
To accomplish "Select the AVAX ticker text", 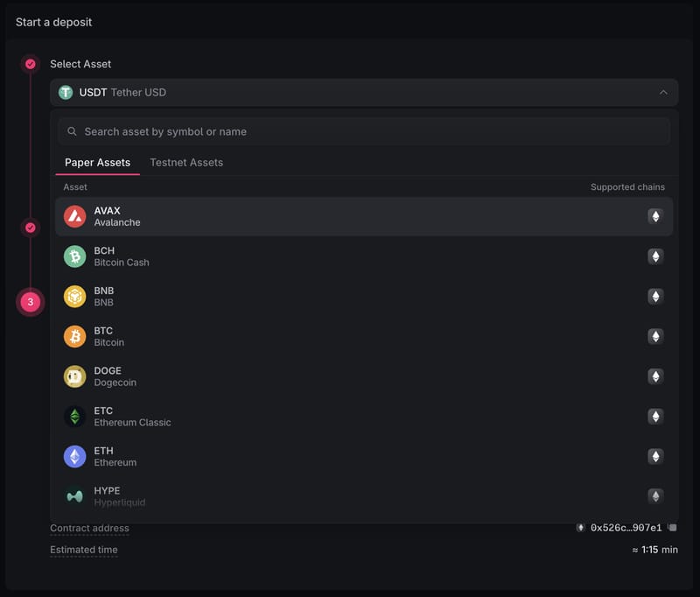I will [x=107, y=210].
